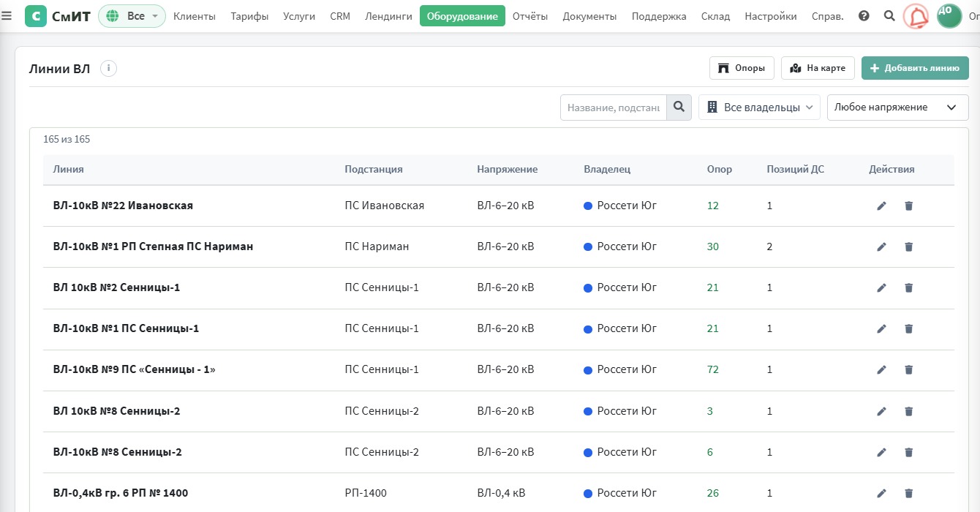Open the notifications bell
The image size is (980, 512).
click(x=916, y=16)
